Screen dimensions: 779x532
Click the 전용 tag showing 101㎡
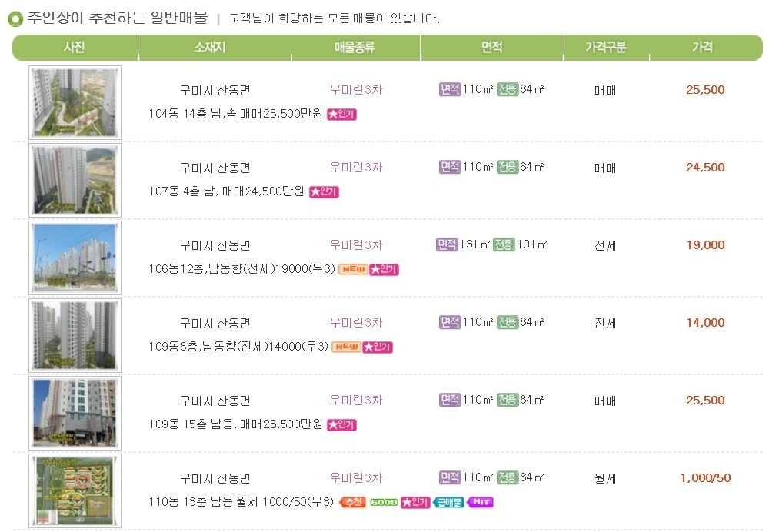504,244
